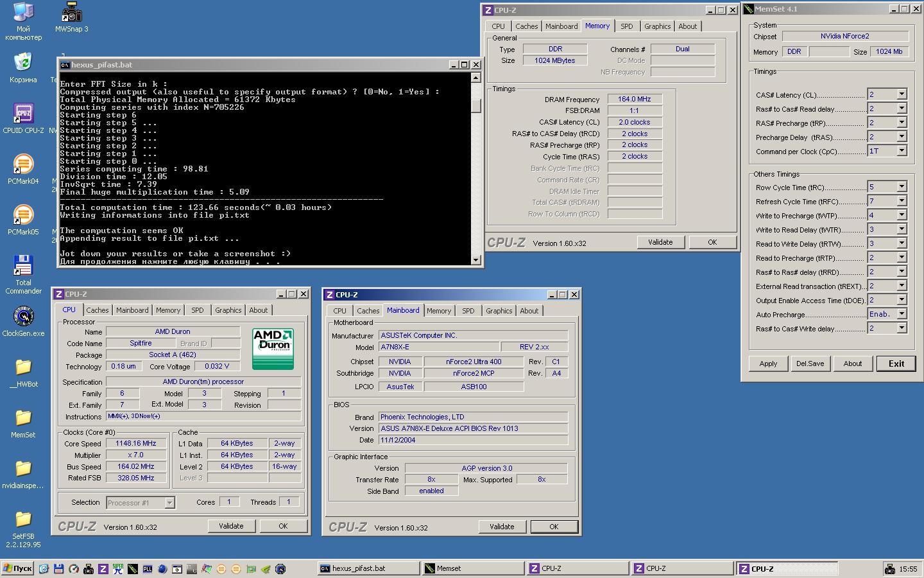This screenshot has width=924, height=578.
Task: Open Ras# to Cas# Read delay dropdown
Action: 901,109
